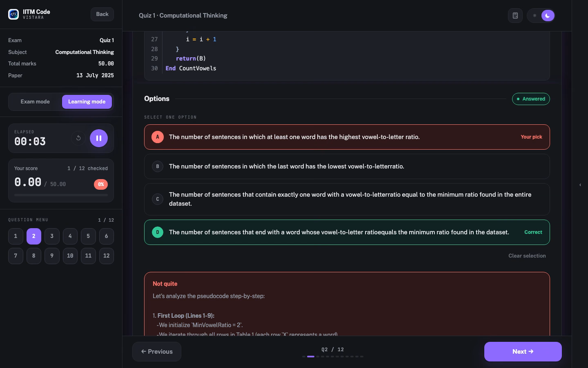Go to question 3 in menu
This screenshot has width=588, height=368.
52,236
